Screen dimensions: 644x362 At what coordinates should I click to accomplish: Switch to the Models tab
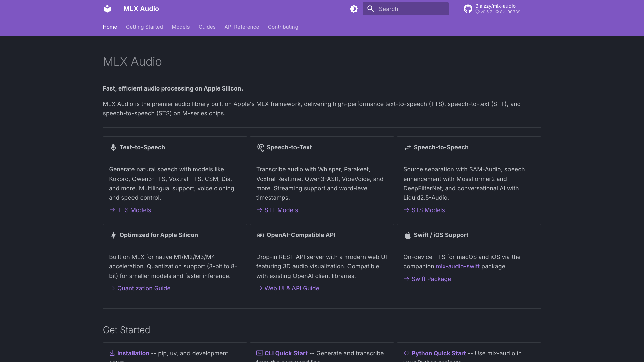coord(180,27)
